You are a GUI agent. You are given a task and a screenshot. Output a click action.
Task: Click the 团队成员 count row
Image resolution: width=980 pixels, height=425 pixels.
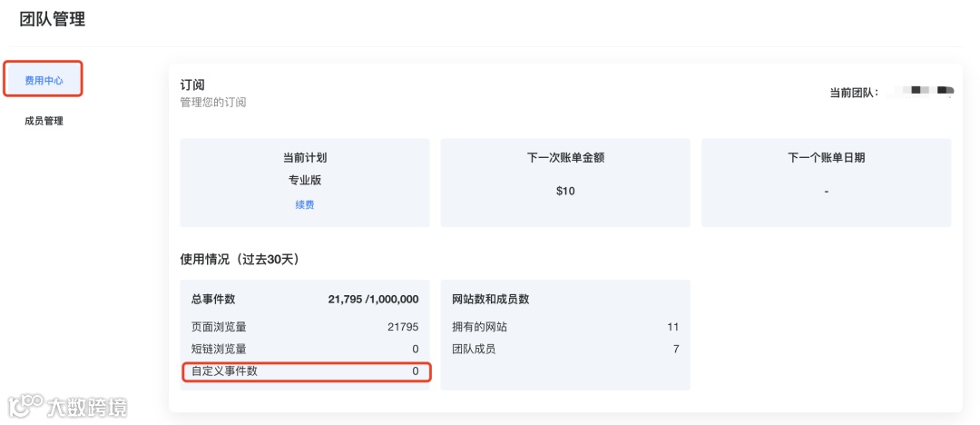point(564,349)
